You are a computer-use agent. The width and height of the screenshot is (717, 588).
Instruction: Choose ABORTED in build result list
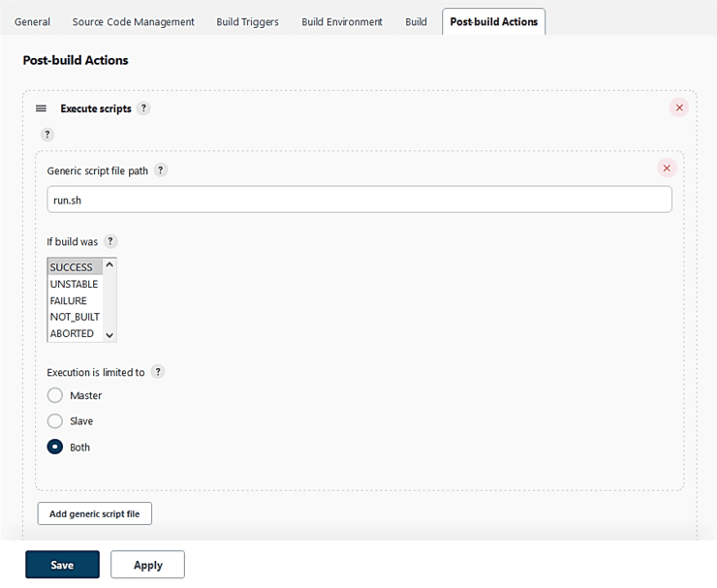(75, 333)
